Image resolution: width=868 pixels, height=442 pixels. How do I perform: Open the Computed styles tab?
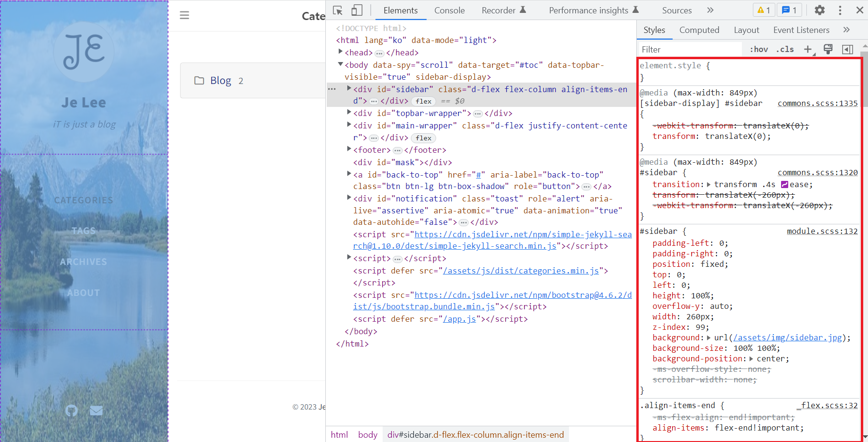click(699, 30)
